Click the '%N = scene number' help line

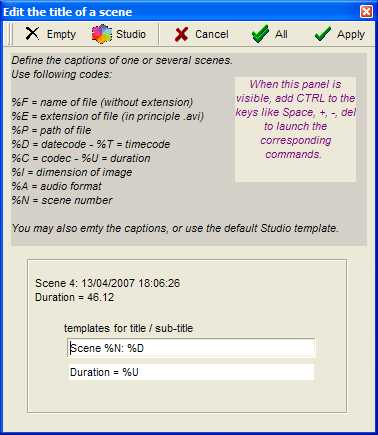pyautogui.click(x=62, y=200)
